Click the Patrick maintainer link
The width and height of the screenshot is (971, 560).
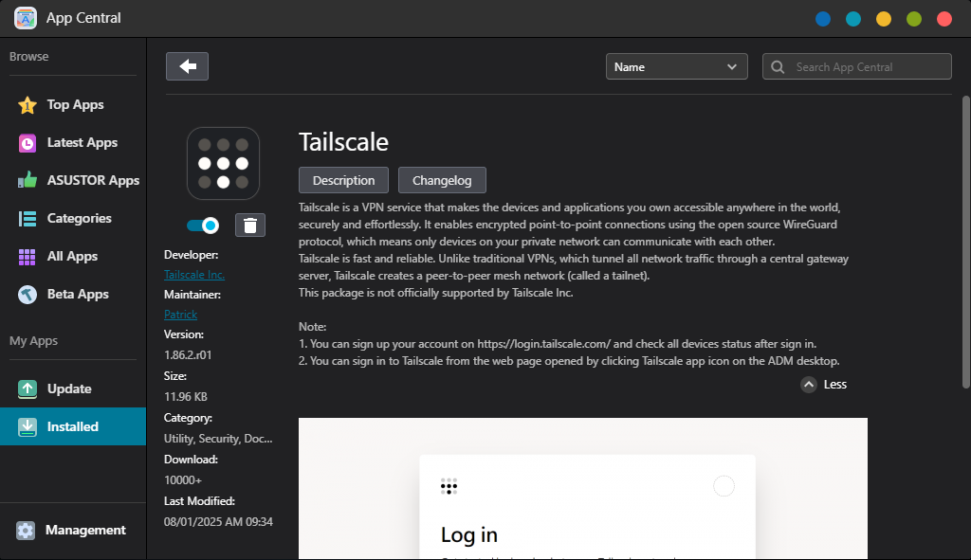click(x=180, y=315)
